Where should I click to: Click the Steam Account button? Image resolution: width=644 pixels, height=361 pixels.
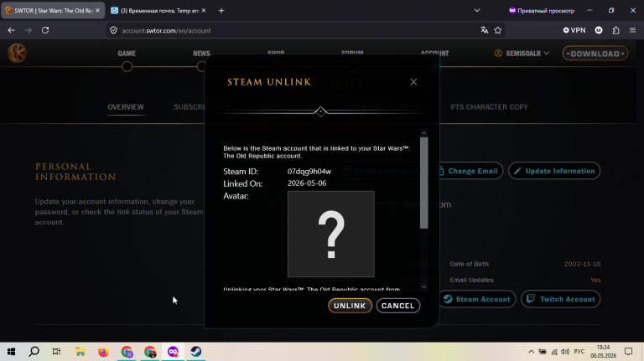click(477, 300)
